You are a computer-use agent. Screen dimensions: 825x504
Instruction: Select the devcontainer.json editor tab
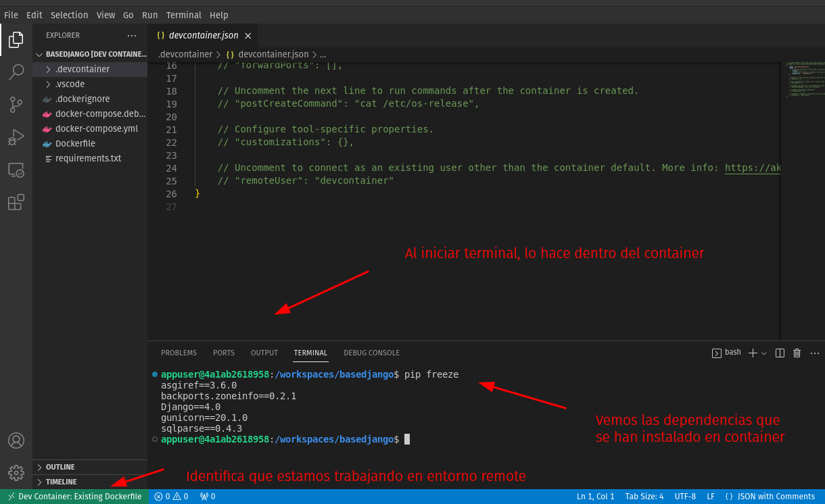pos(203,36)
